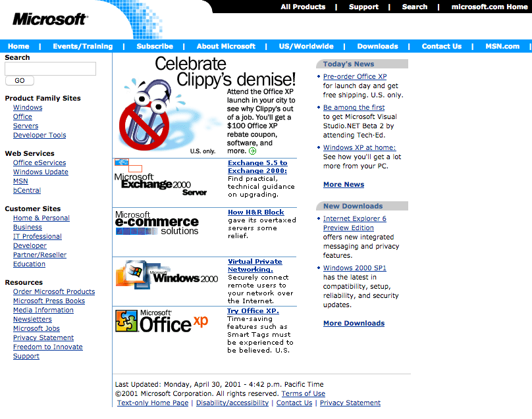
Task: Click More Downloads
Action: tap(354, 323)
